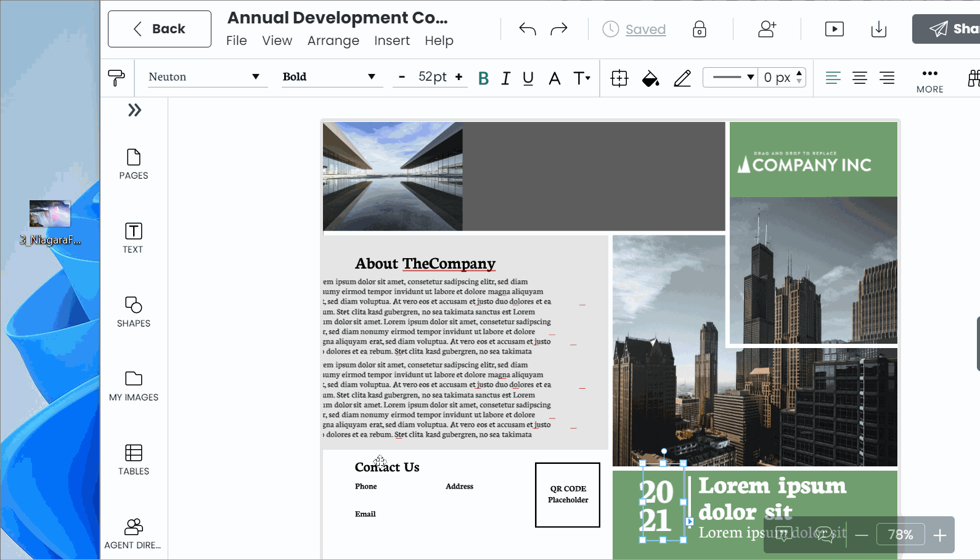This screenshot has height=560, width=980.
Task: Click the Email label text
Action: pos(365,514)
